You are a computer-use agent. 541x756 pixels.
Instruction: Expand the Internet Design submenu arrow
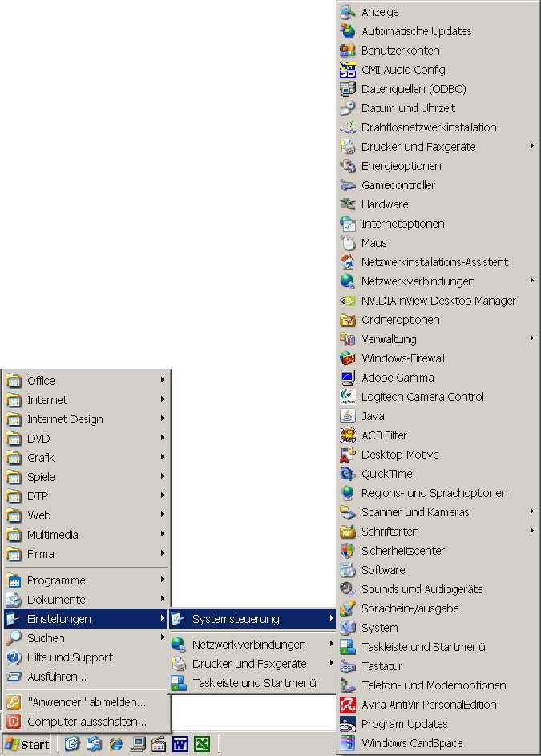163,418
